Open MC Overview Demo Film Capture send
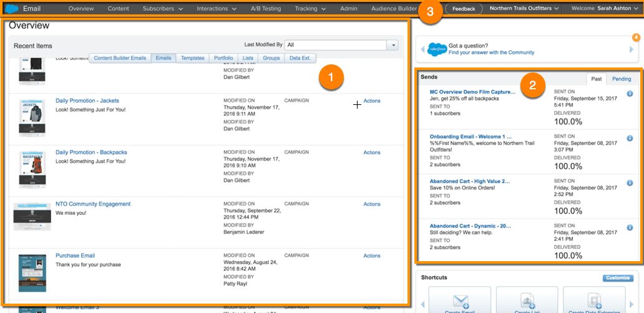The image size is (644, 313). coord(472,92)
